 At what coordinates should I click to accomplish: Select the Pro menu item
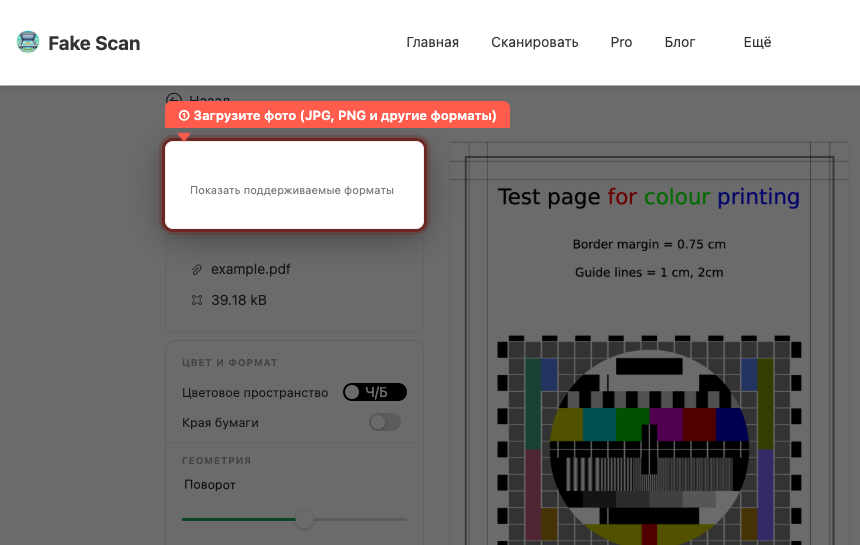coord(621,42)
